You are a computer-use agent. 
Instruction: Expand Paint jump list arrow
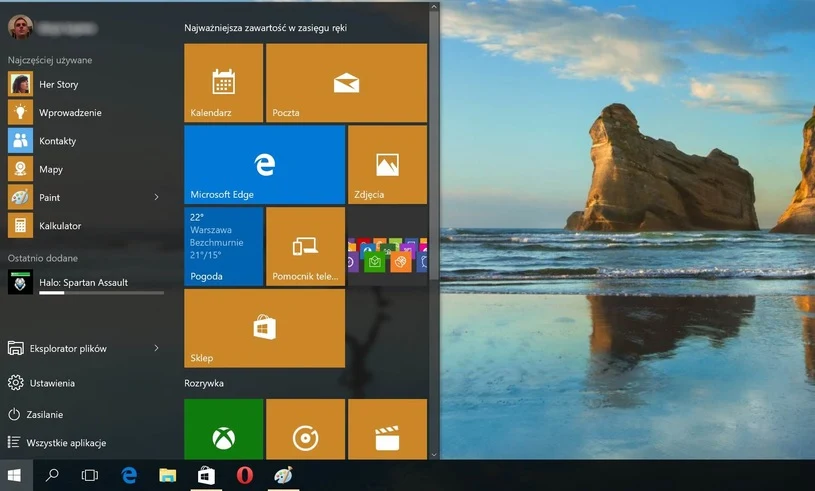[156, 197]
